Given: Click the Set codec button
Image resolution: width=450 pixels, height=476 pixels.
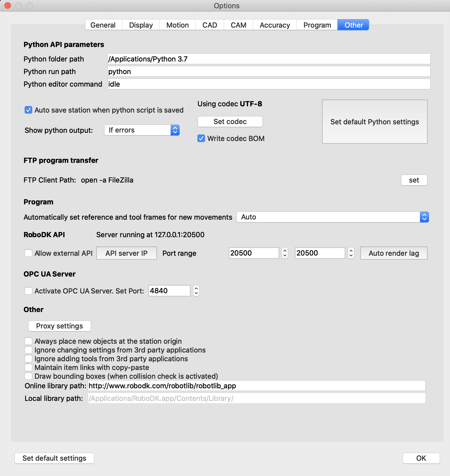Looking at the screenshot, I should tap(230, 122).
